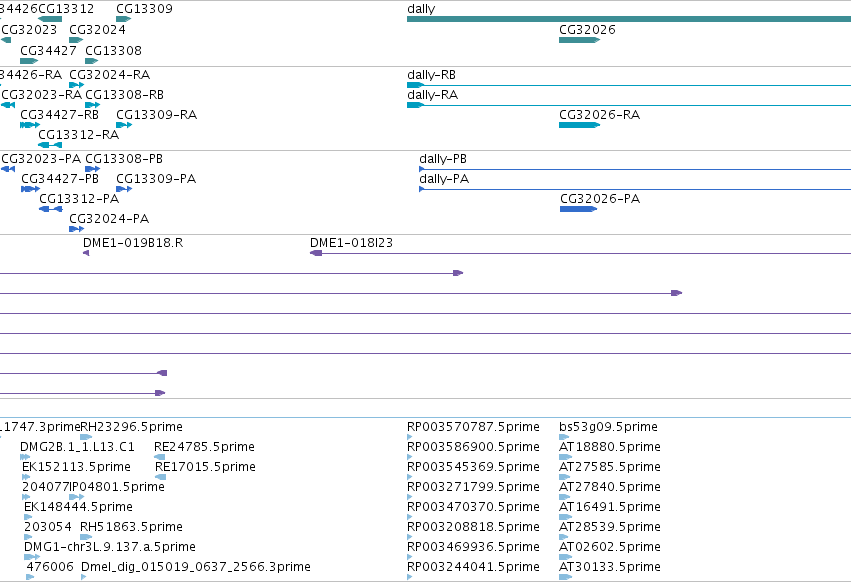Click the CG13312-PA protein glyph

click(50, 209)
